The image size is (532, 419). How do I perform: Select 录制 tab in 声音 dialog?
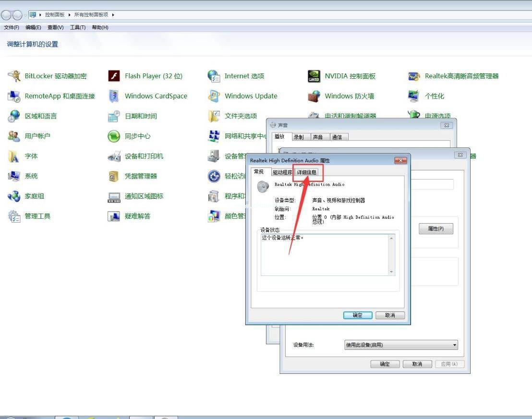point(299,137)
